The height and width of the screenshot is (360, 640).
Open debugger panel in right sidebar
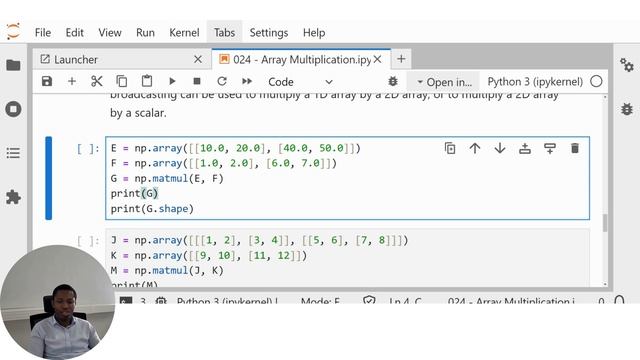click(x=627, y=109)
